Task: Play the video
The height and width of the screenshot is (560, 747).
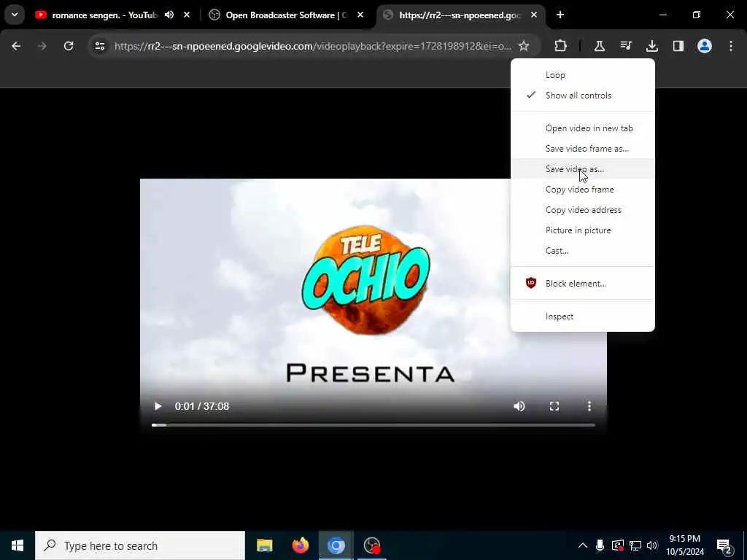Action: pyautogui.click(x=158, y=406)
